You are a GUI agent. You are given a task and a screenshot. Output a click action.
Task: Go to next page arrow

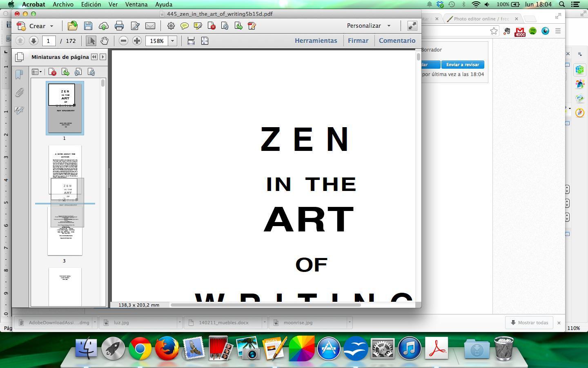[x=33, y=41]
